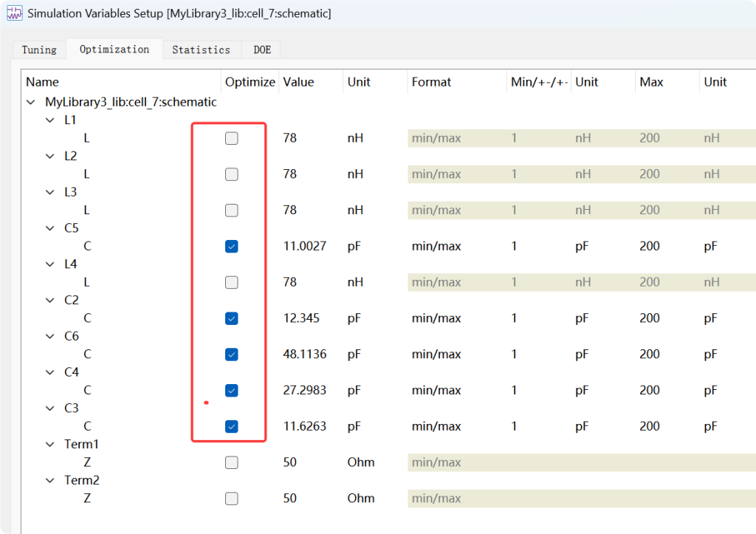
Task: Collapse the Term1 tree node
Action: click(50, 445)
